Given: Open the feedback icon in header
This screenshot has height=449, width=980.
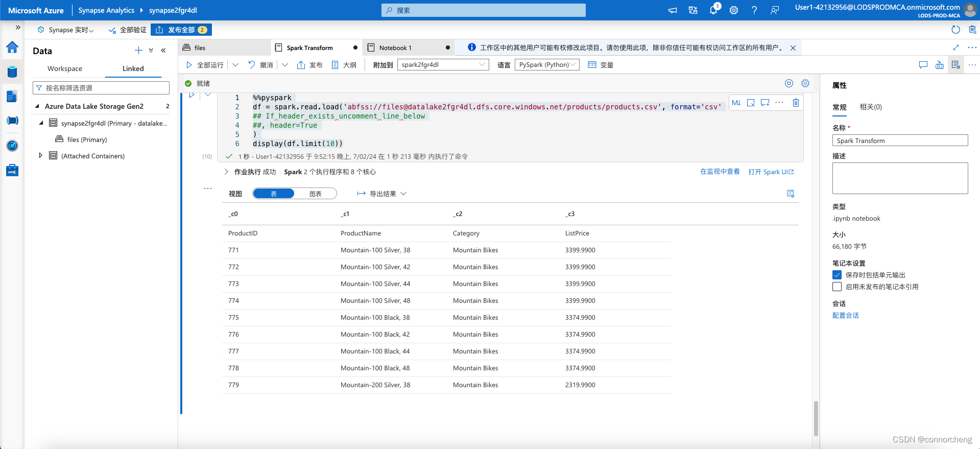Looking at the screenshot, I should point(775,10).
